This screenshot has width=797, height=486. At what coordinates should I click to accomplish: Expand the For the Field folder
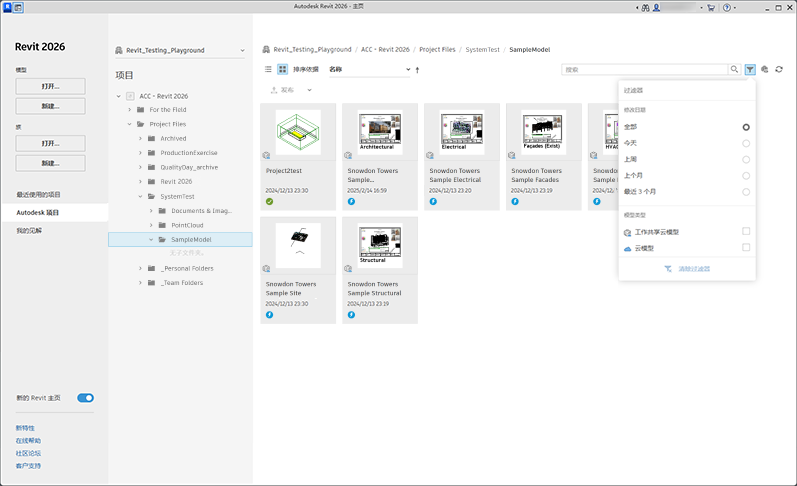130,109
